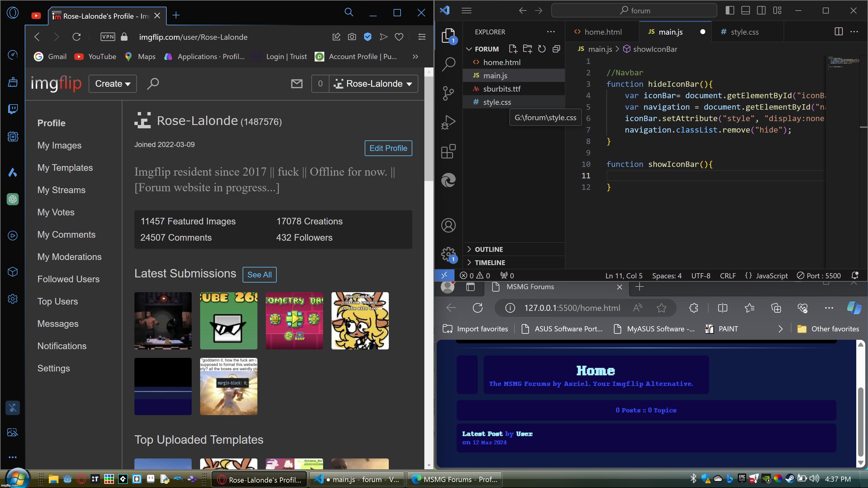Open Rose-Lalonde user dropdown menu
Screen dimensions: 868x488
(x=373, y=83)
